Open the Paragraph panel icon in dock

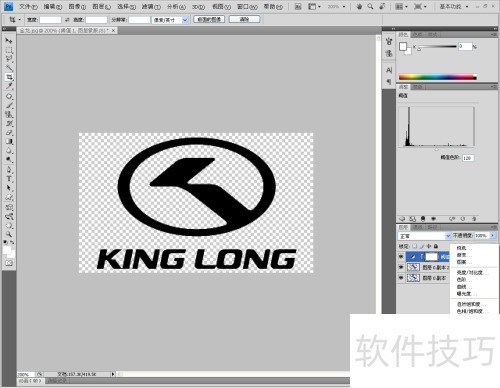(x=389, y=81)
